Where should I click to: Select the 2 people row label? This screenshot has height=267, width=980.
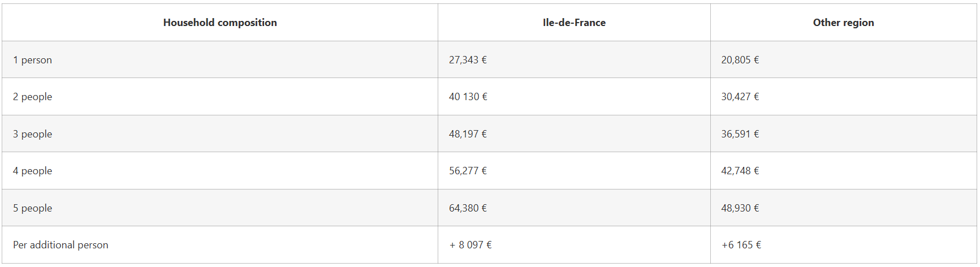32,97
